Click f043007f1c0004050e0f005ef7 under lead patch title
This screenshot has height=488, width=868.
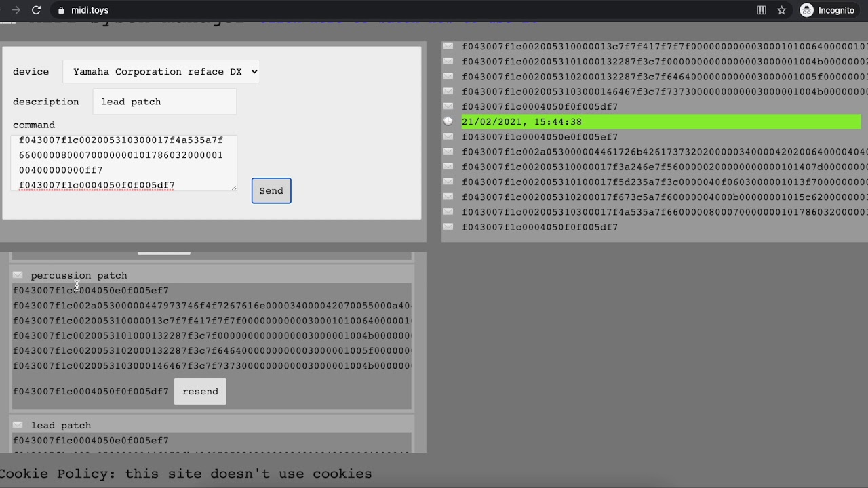click(x=91, y=441)
